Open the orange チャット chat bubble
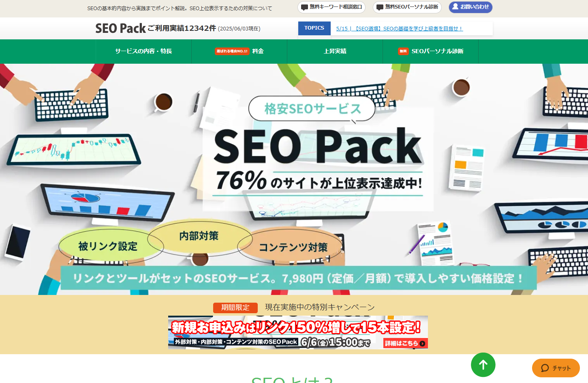Screen dimensions: 588x383 (556, 368)
